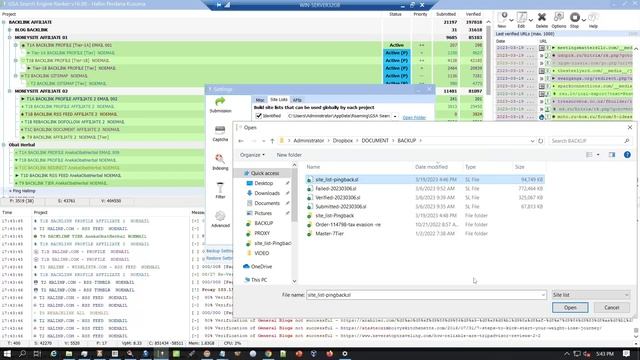Click the Open dialog help icon

point(627,155)
